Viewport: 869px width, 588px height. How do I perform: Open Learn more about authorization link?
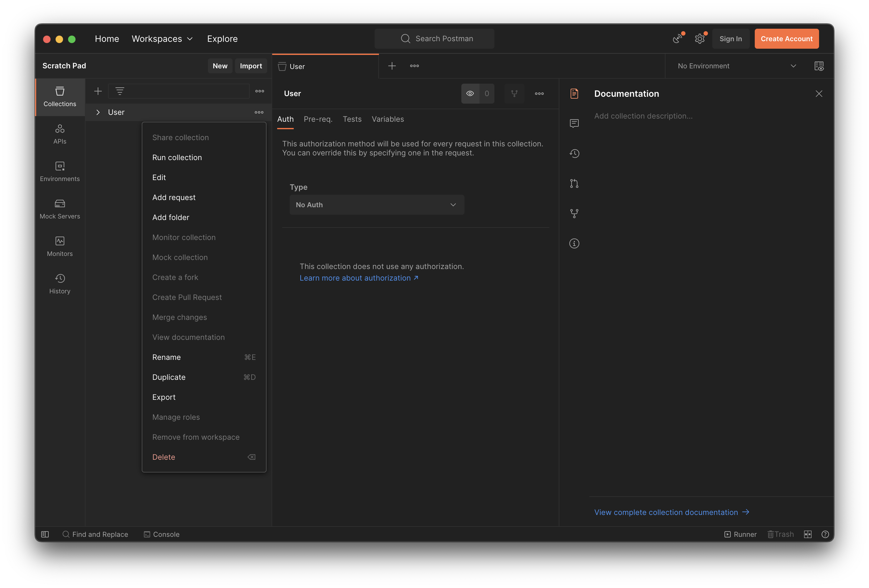tap(355, 278)
